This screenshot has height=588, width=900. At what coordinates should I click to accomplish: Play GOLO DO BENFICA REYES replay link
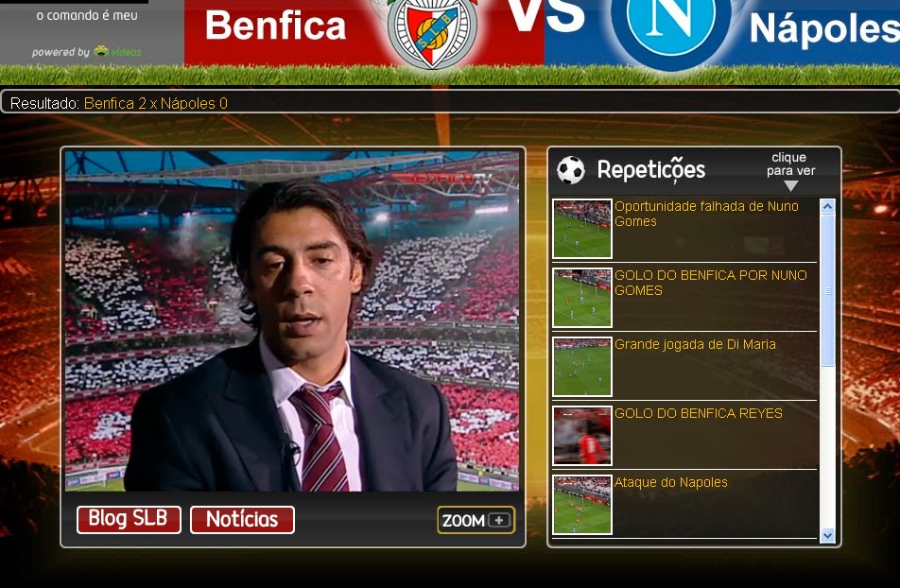pyautogui.click(x=698, y=413)
